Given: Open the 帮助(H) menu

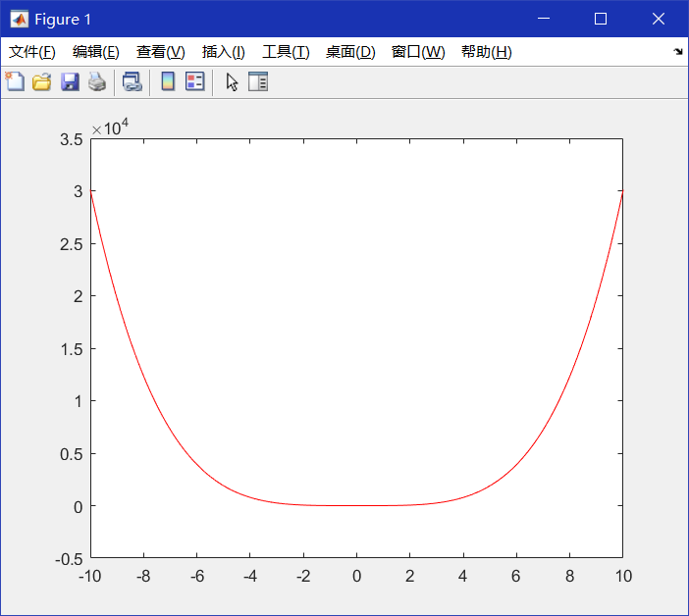Looking at the screenshot, I should (487, 52).
